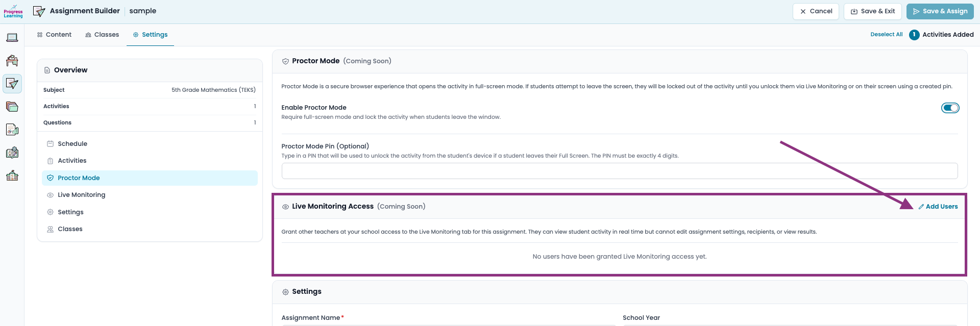This screenshot has height=326, width=980.
Task: Select Proctor Mode in Overview list
Action: [x=150, y=178]
